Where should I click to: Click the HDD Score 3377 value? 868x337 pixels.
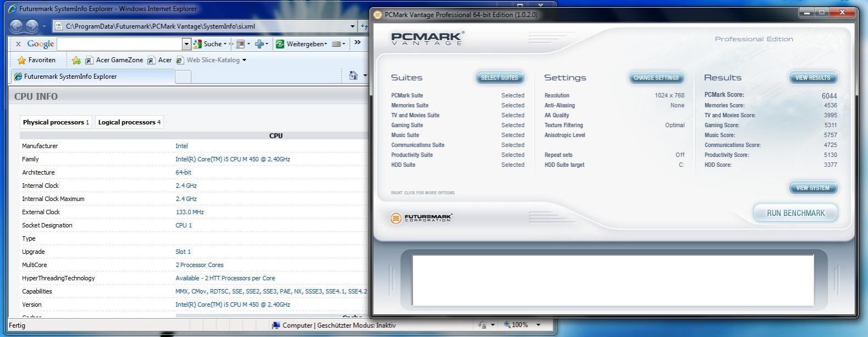(x=830, y=165)
